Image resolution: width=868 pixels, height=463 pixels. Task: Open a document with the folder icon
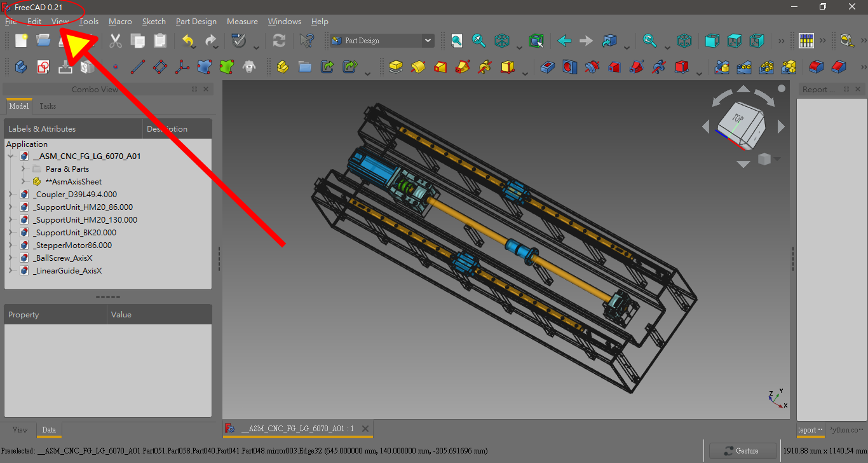coord(43,40)
